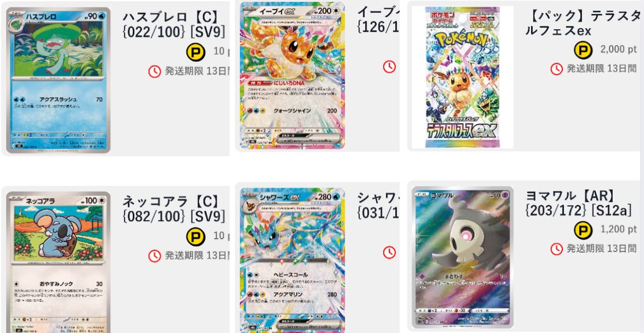The image size is (644, 333).
Task: Select the ヨマワル【AR】{203/172} title link
Action: click(578, 203)
